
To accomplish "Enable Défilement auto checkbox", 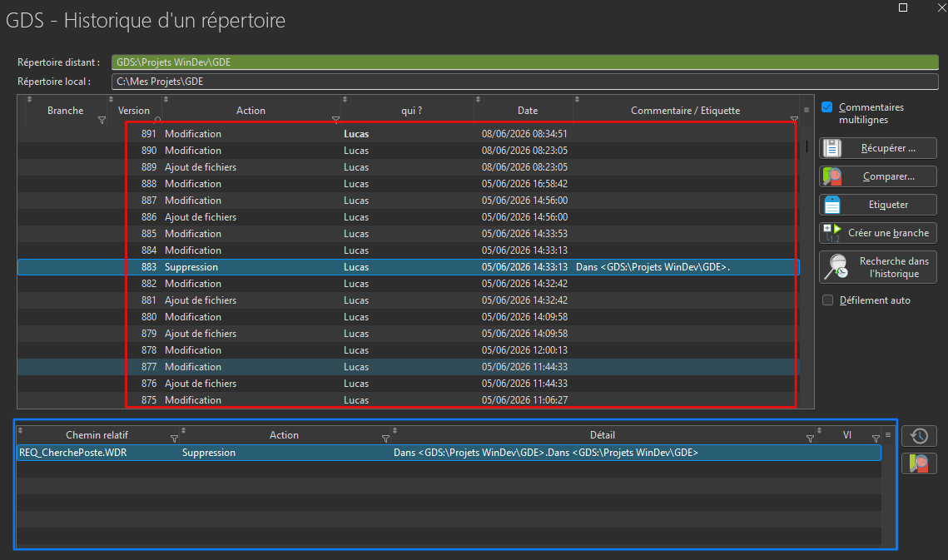I will pos(827,300).
